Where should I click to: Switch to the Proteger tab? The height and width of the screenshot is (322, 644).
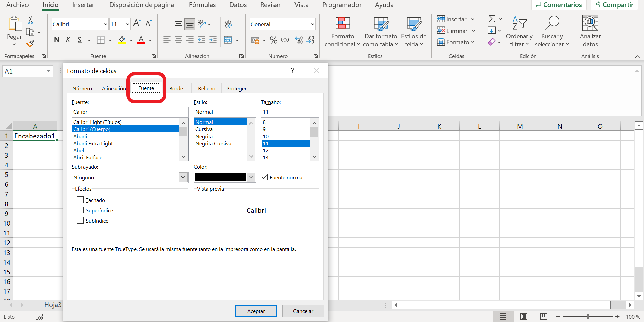click(x=236, y=88)
